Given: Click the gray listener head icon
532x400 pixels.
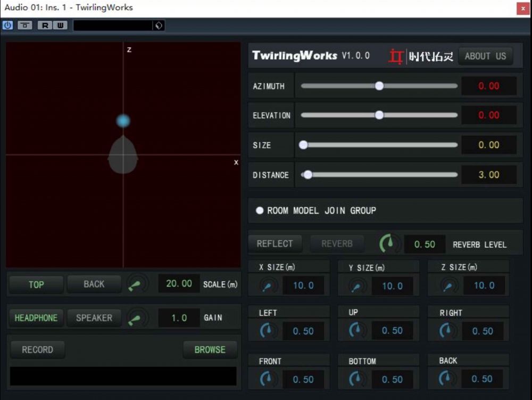Looking at the screenshot, I should tap(123, 156).
